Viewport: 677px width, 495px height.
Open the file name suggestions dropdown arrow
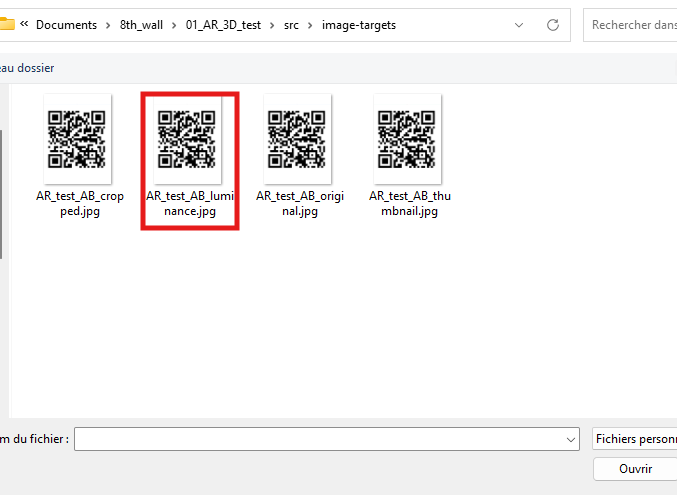pyautogui.click(x=571, y=440)
